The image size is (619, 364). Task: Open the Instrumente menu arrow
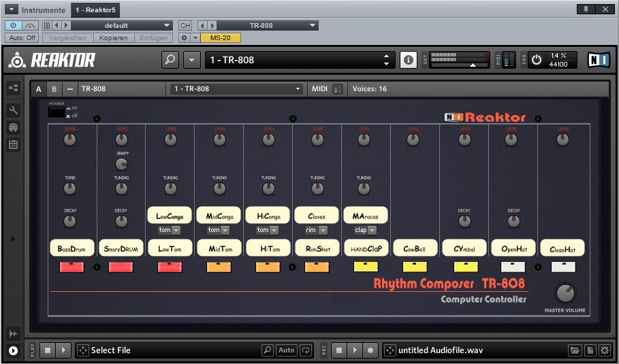click(x=12, y=10)
